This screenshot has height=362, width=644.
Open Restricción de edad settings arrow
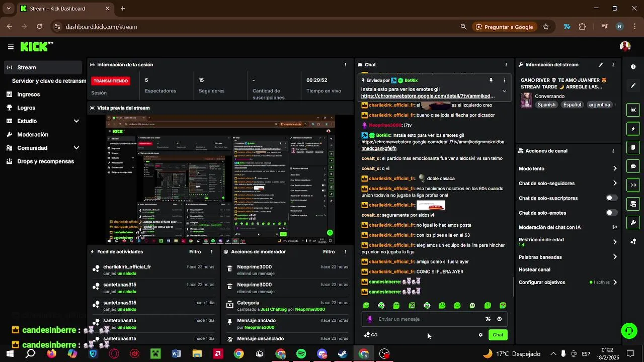tap(615, 242)
